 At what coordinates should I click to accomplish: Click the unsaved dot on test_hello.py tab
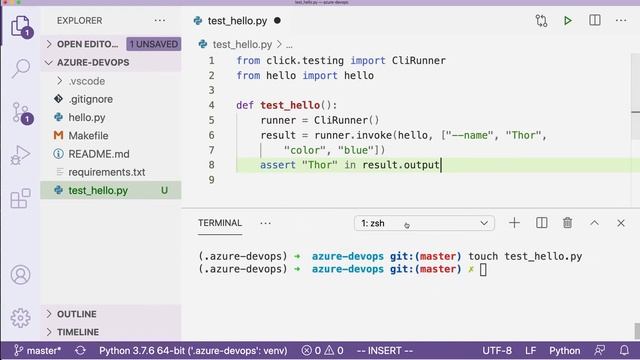pyautogui.click(x=278, y=20)
